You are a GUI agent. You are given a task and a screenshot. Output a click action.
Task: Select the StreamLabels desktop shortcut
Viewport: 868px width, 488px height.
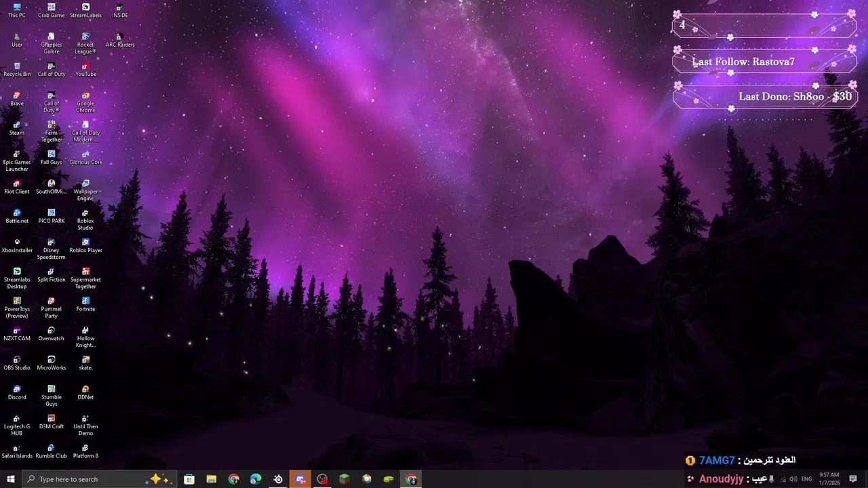coord(85,11)
